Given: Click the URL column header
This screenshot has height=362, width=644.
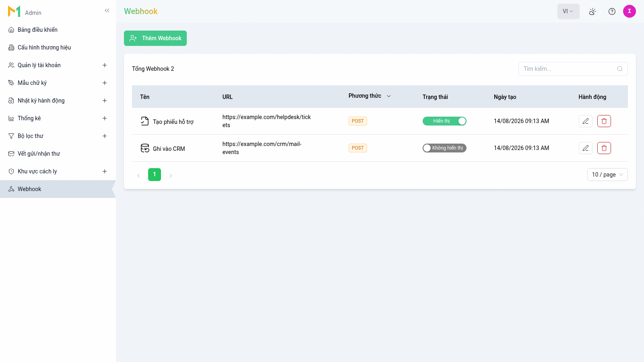Looking at the screenshot, I should [x=227, y=97].
